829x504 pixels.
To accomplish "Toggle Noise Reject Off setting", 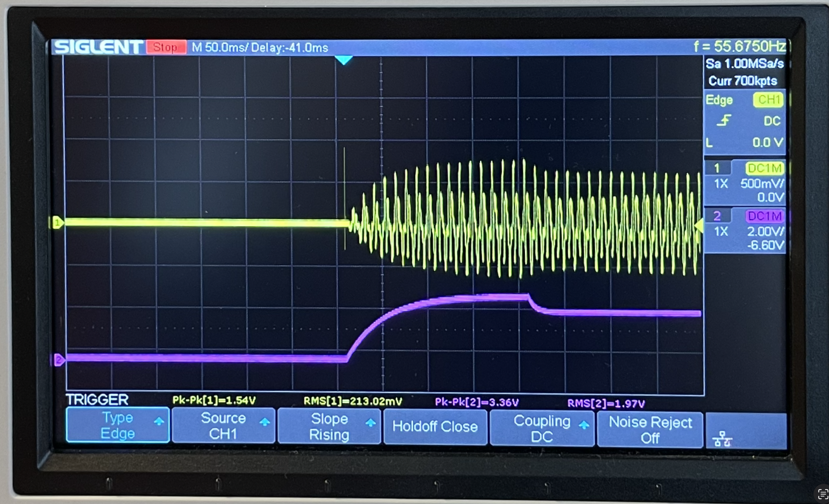I will 650,430.
